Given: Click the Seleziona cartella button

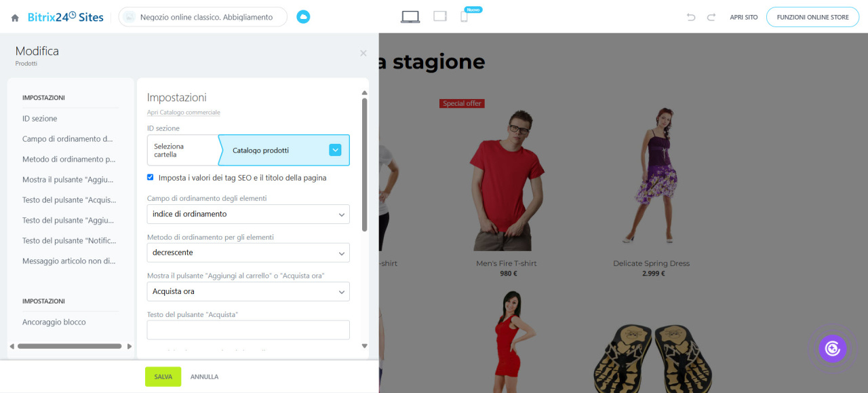Looking at the screenshot, I should (182, 150).
